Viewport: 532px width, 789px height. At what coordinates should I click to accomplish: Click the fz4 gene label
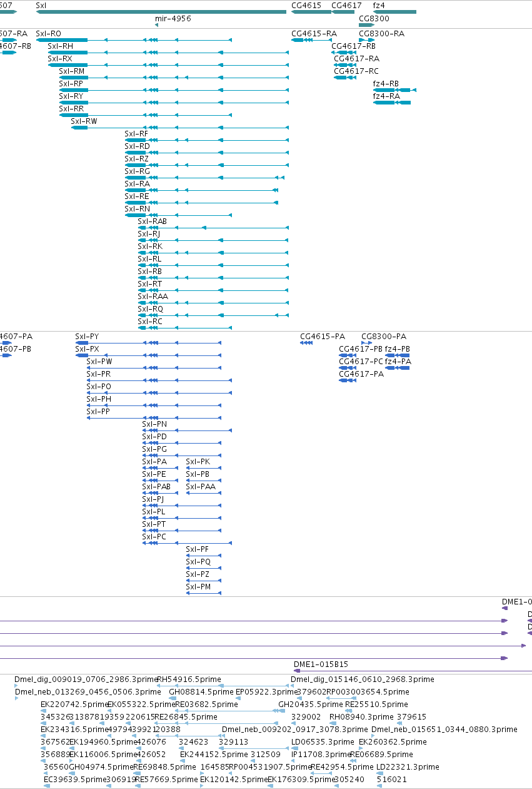(x=379, y=5)
